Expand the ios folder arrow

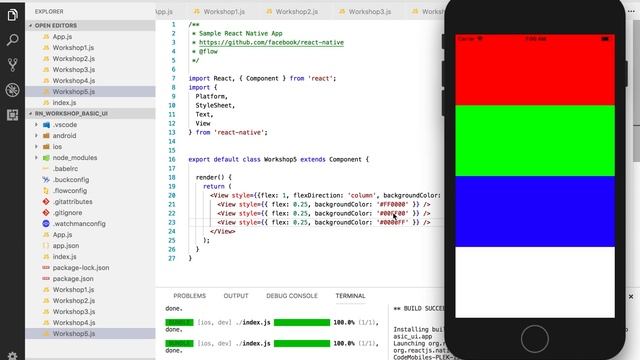coord(36,147)
